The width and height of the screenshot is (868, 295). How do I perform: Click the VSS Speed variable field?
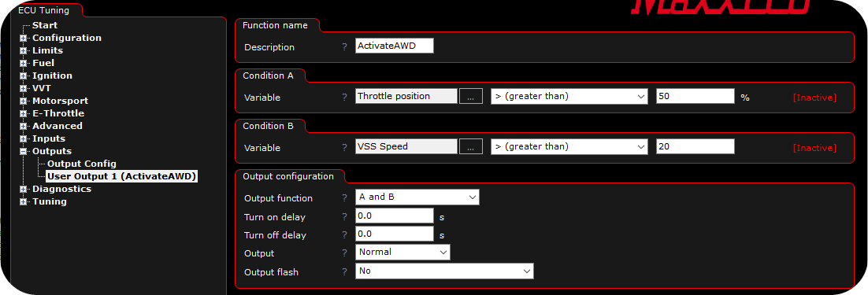(x=406, y=146)
